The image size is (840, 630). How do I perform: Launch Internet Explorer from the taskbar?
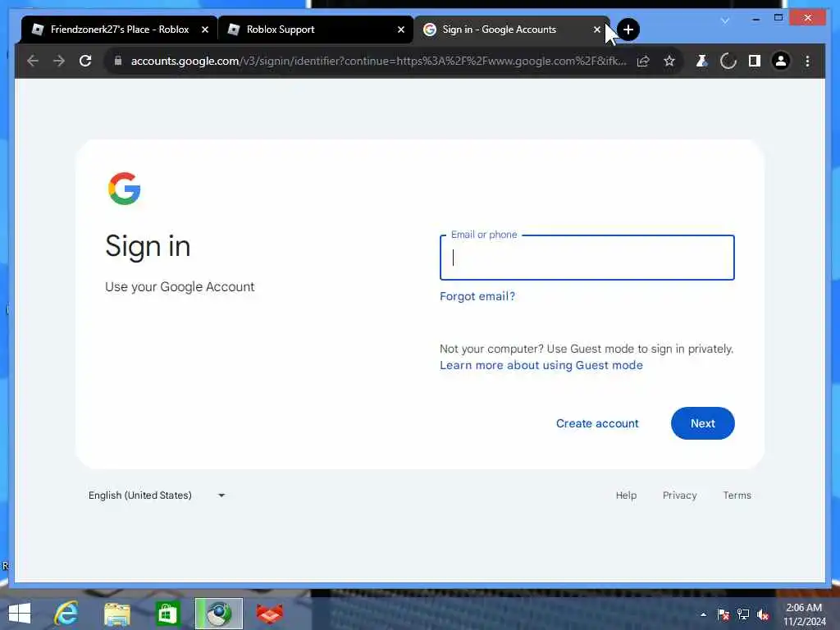click(x=66, y=614)
